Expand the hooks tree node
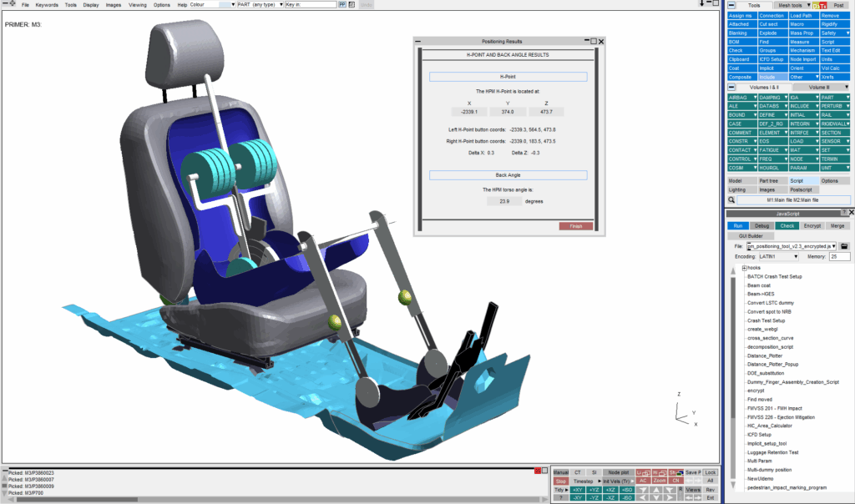855x504 pixels. coord(744,267)
